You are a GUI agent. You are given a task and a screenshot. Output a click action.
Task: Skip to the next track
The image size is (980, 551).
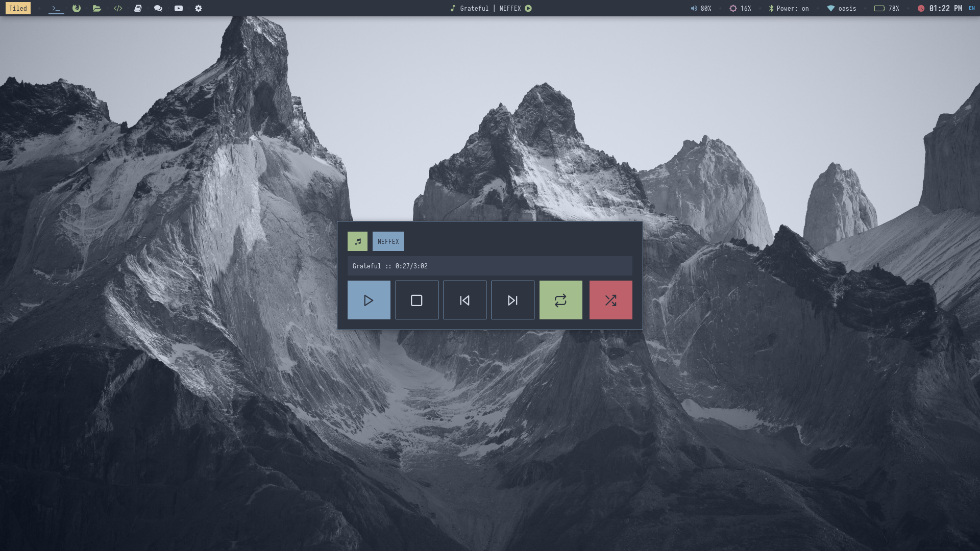click(x=512, y=300)
